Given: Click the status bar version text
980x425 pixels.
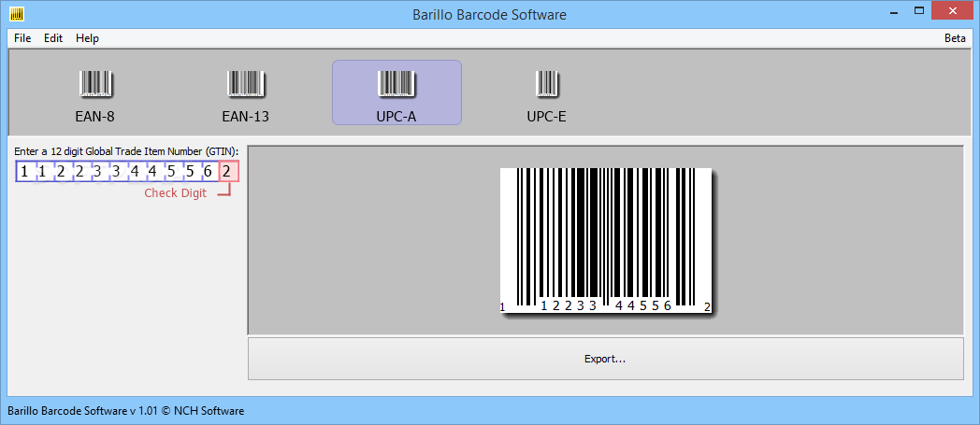Looking at the screenshot, I should click(125, 411).
